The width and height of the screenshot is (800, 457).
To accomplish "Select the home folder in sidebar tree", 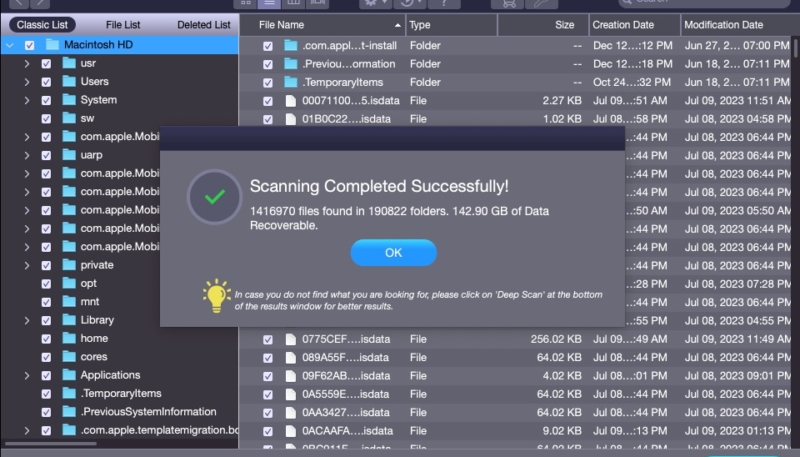I will 94,338.
